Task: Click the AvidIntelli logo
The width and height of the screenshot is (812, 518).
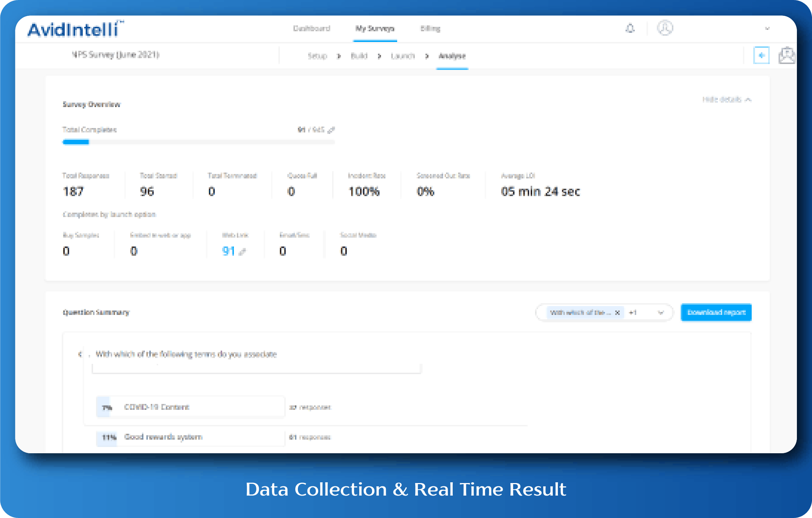Action: click(76, 29)
